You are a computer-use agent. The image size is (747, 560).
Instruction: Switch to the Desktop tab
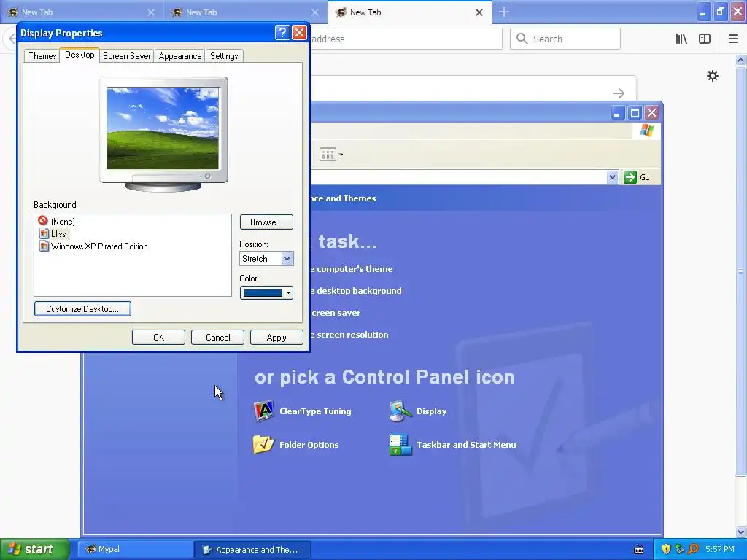point(80,55)
